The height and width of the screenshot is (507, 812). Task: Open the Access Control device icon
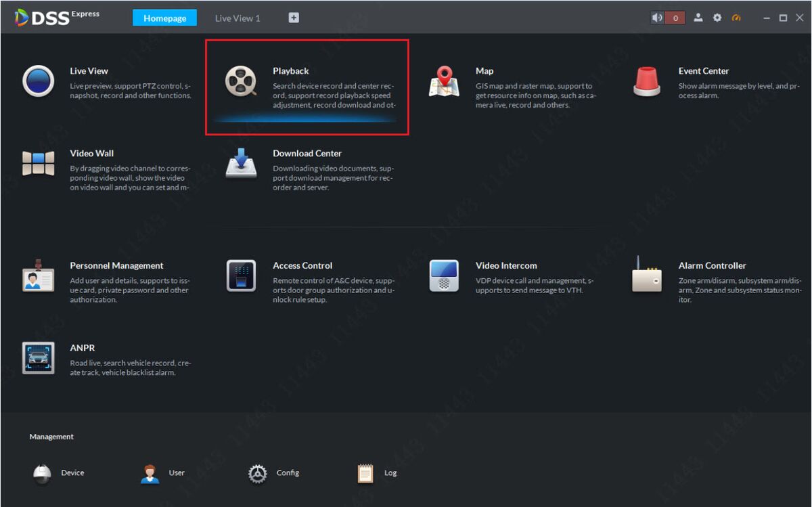(241, 275)
